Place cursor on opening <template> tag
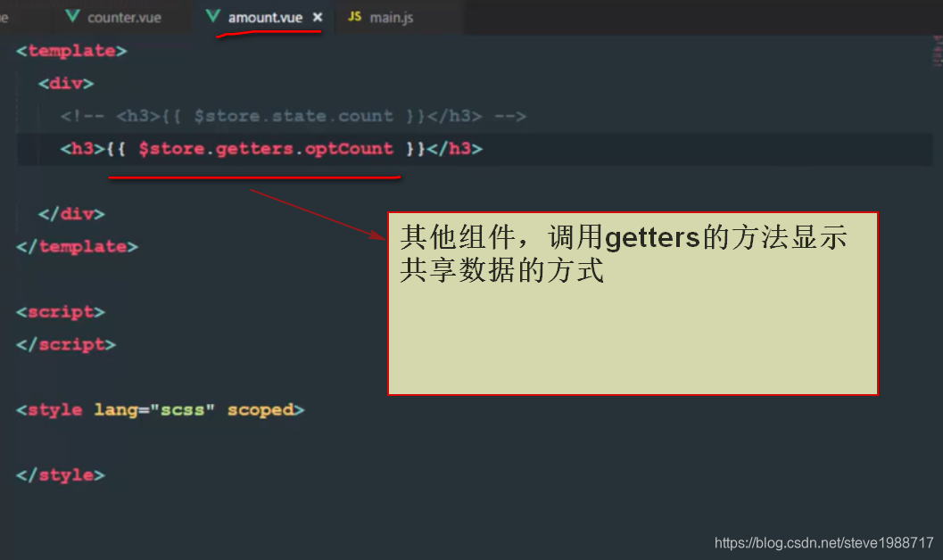The height and width of the screenshot is (560, 943). [x=71, y=51]
